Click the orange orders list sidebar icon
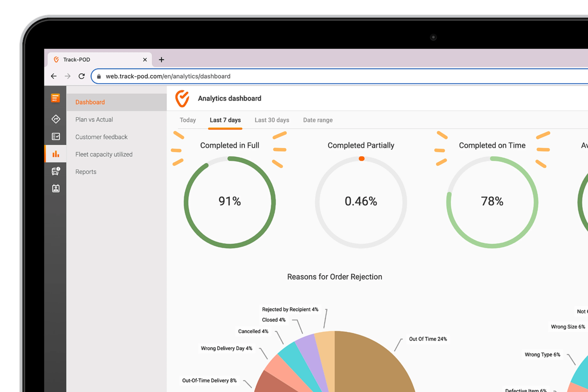The height and width of the screenshot is (392, 588). [x=55, y=98]
